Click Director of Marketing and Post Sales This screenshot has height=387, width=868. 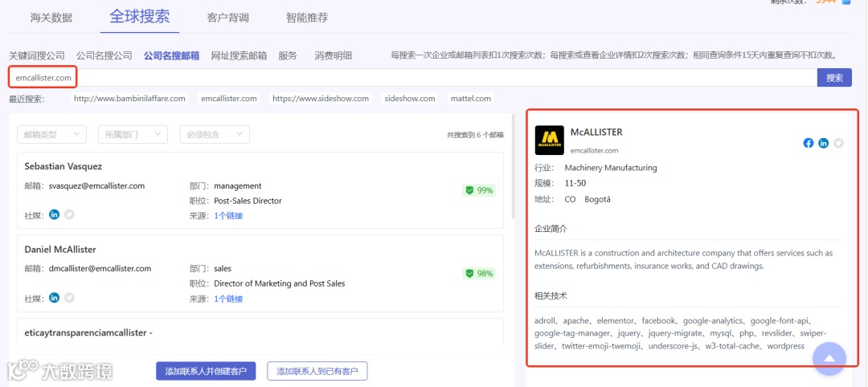pos(280,283)
